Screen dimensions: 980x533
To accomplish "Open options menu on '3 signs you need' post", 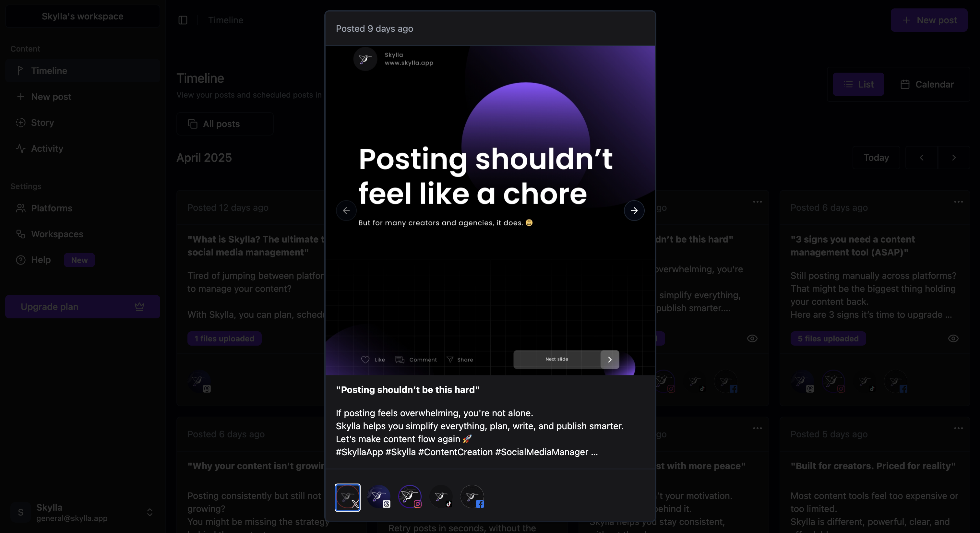I will pos(958,202).
